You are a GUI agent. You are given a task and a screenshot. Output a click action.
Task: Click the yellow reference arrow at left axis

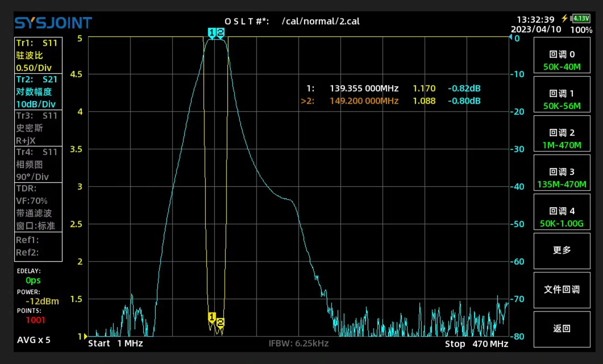coord(85,337)
